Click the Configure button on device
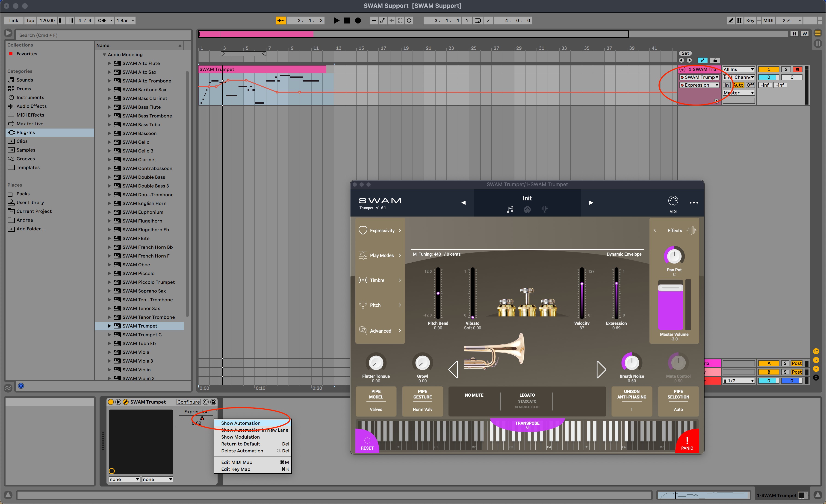826x504 pixels. 188,402
